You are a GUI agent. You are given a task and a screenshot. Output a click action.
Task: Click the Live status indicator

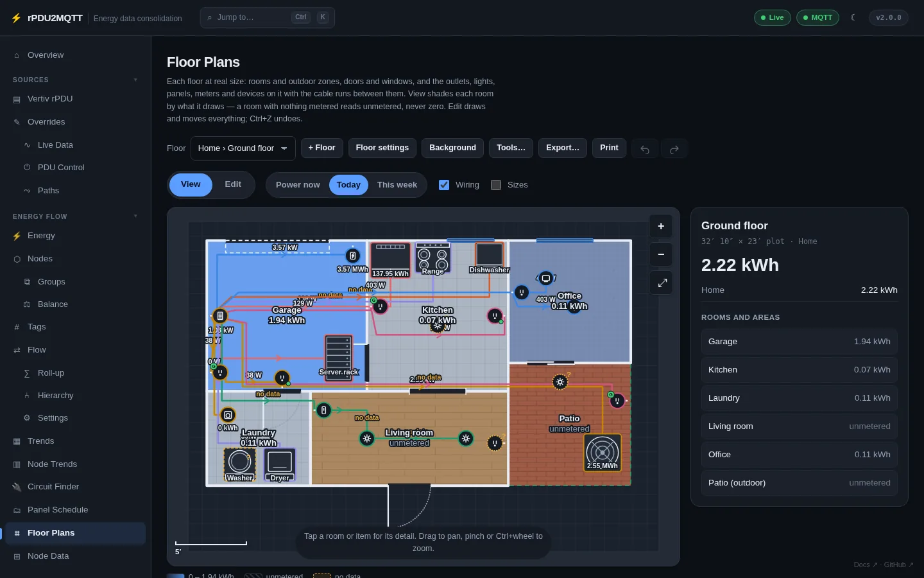pos(773,17)
